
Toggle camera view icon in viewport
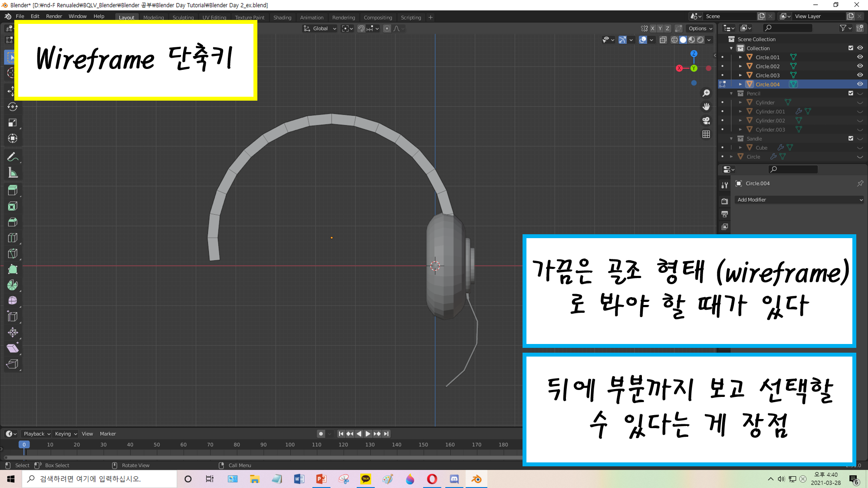[x=706, y=121]
